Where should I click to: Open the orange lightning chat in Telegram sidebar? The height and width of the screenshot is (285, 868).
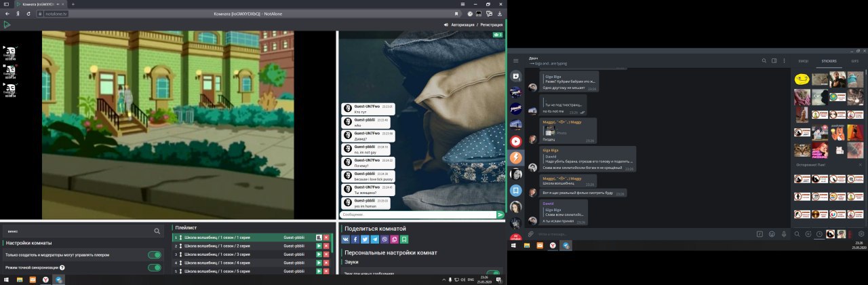[x=515, y=157]
